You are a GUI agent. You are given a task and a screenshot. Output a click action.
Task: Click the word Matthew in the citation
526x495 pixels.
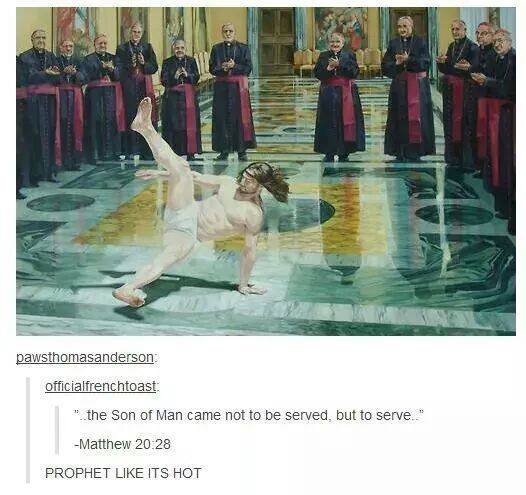(105, 444)
